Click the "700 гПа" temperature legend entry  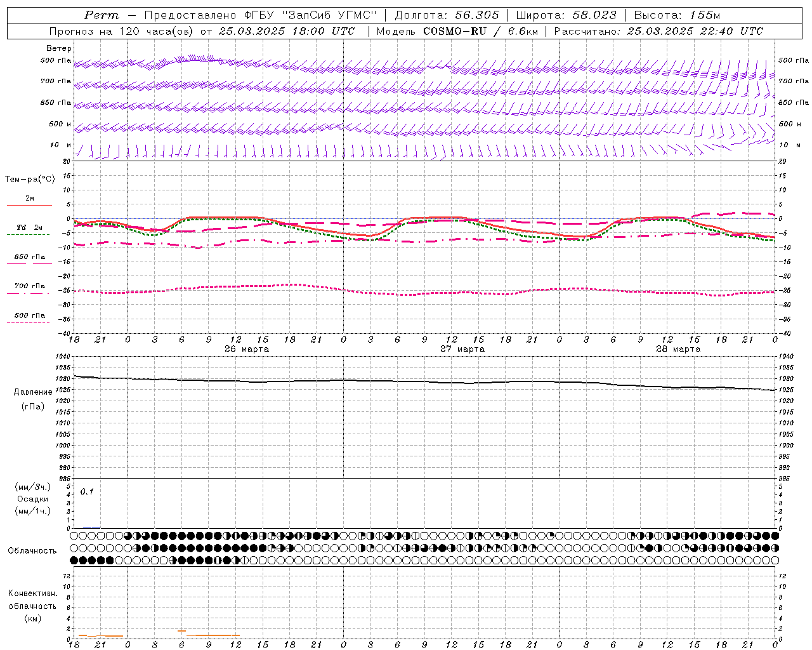pyautogui.click(x=30, y=286)
